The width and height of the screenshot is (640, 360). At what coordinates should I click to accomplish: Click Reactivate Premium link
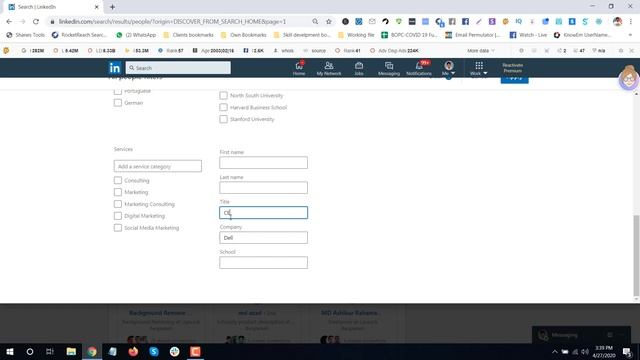pos(513,68)
